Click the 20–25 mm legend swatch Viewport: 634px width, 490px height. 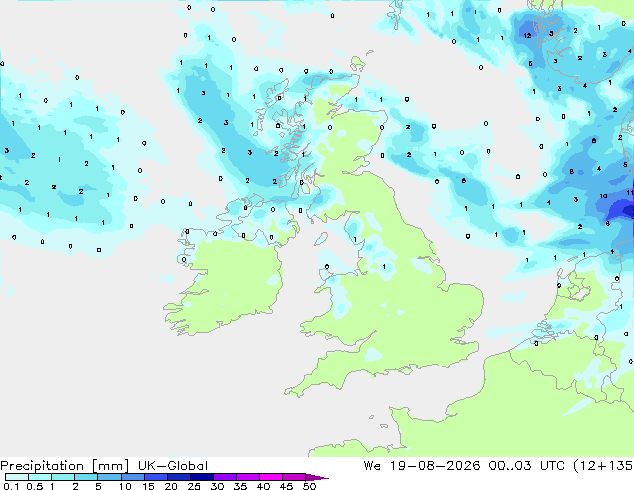[x=178, y=477]
